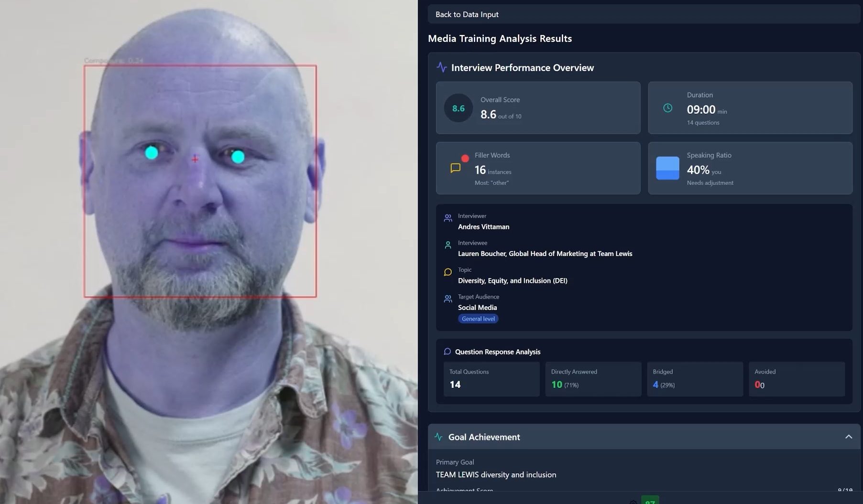
Task: Click the clock icon in Duration card
Action: click(x=667, y=108)
